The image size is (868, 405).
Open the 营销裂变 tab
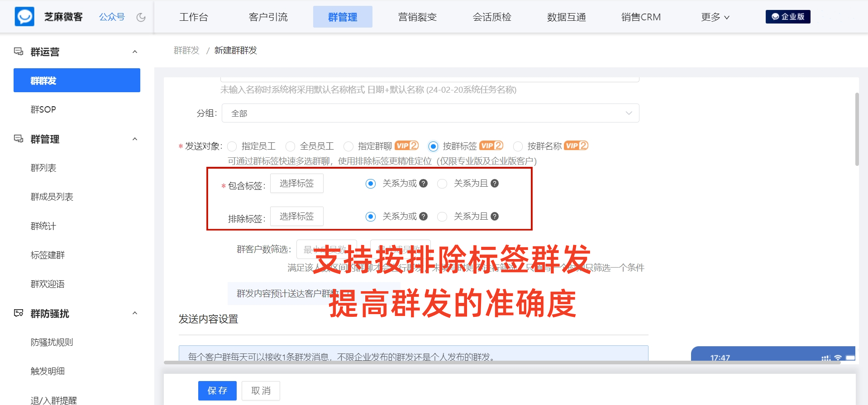pyautogui.click(x=417, y=17)
